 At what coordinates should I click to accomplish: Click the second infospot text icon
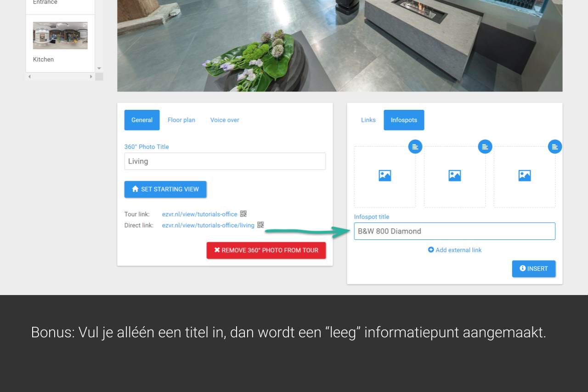(485, 147)
